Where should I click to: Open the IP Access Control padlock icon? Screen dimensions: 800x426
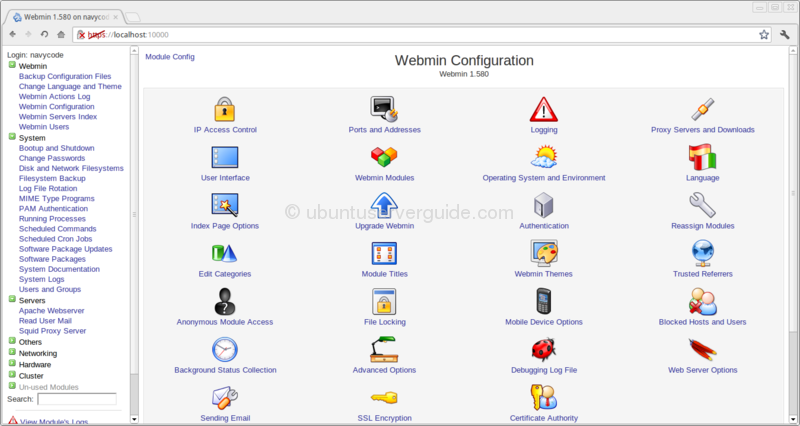224,109
